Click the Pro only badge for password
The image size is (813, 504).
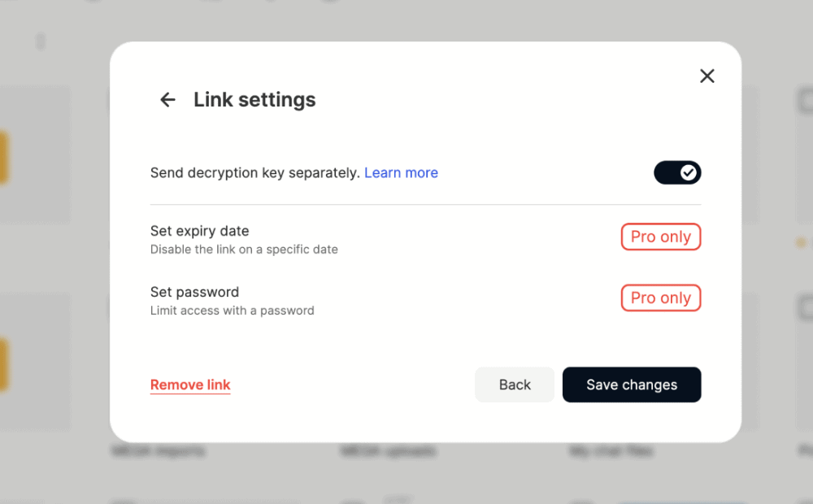point(660,298)
